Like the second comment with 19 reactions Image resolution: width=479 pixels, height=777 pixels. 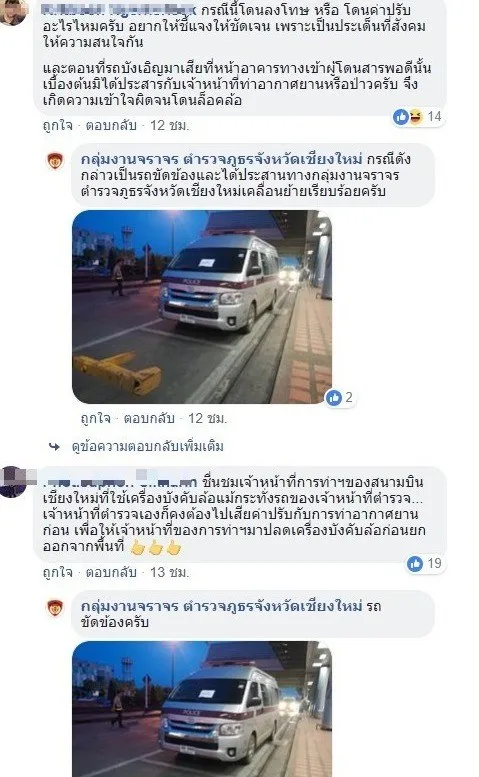[57, 573]
